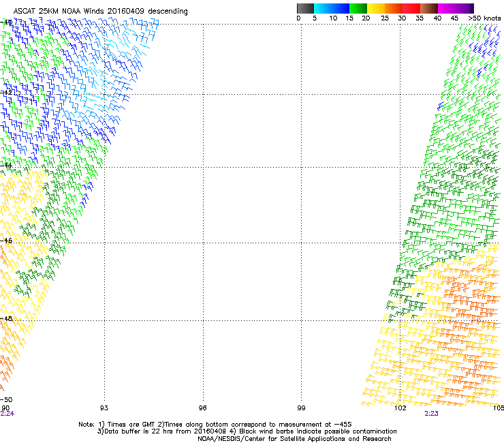504x443 pixels.
Task: Click the longitude label '99'
Action: [301, 408]
